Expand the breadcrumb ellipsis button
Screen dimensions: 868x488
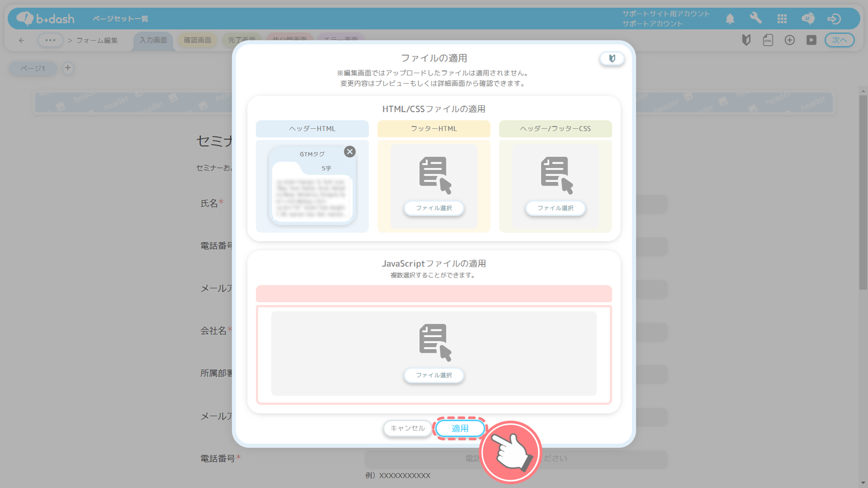coord(50,40)
